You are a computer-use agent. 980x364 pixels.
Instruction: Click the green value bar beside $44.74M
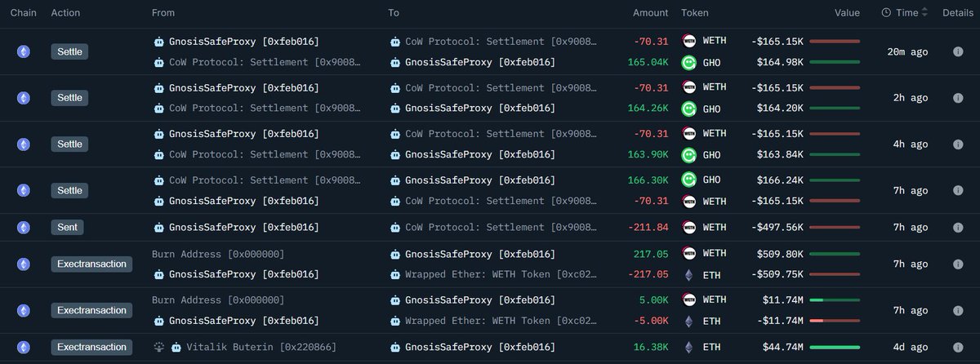pyautogui.click(x=835, y=347)
